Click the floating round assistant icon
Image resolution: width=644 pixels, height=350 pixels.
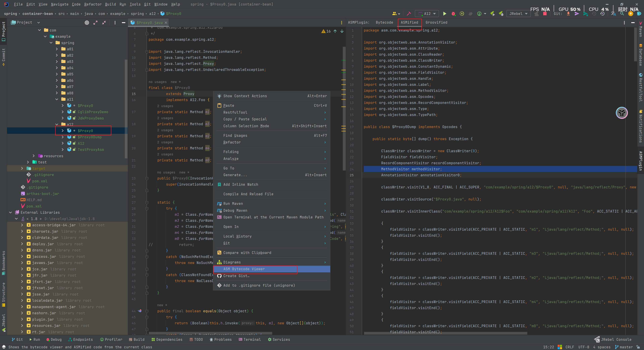[622, 113]
